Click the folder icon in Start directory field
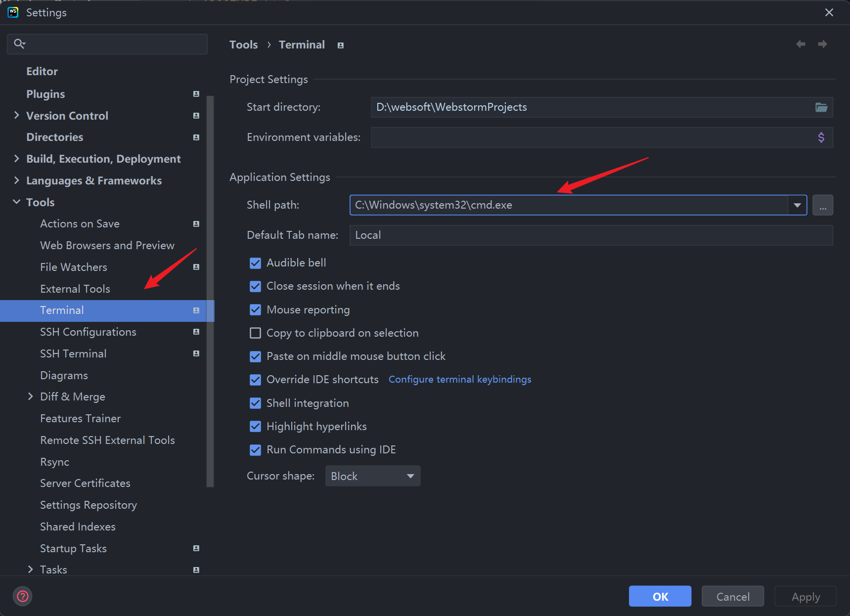850x616 pixels. (821, 107)
